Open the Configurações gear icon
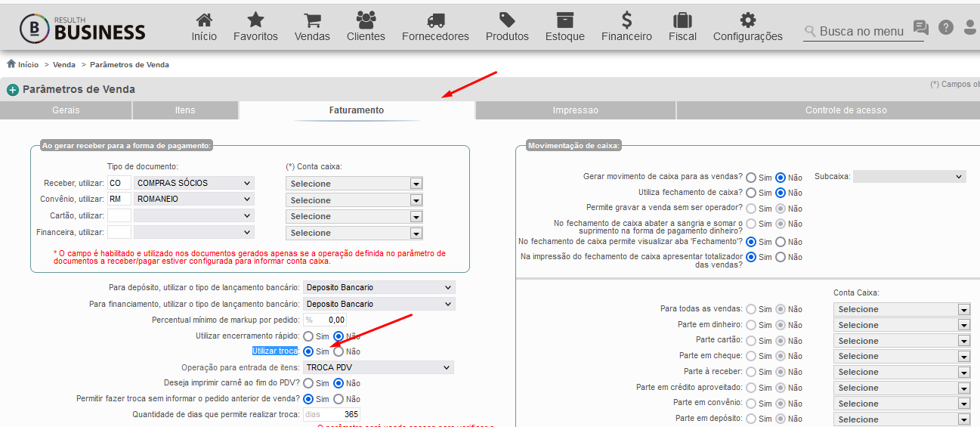 pyautogui.click(x=747, y=20)
